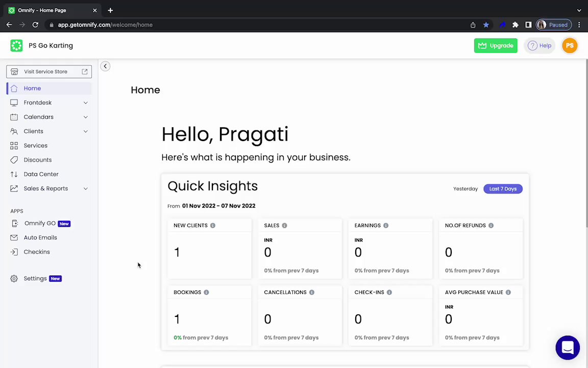Click the browser address bar
The width and height of the screenshot is (588, 368).
coord(255,25)
